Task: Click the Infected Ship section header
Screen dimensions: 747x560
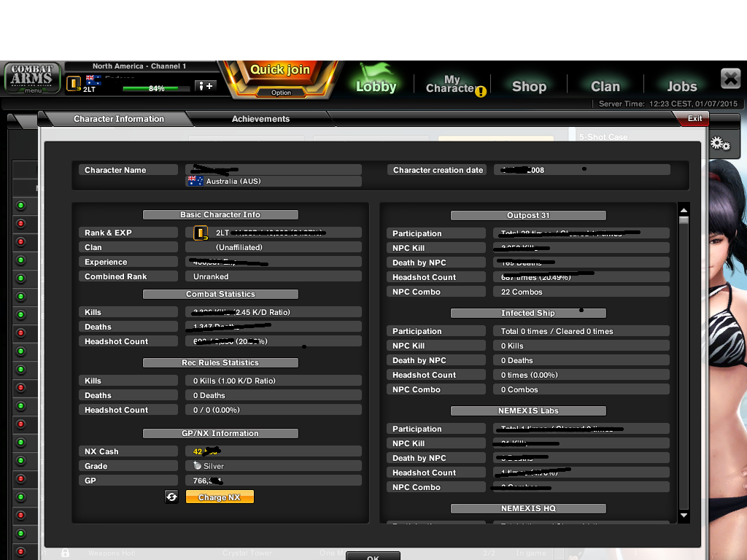Action: coord(528,313)
